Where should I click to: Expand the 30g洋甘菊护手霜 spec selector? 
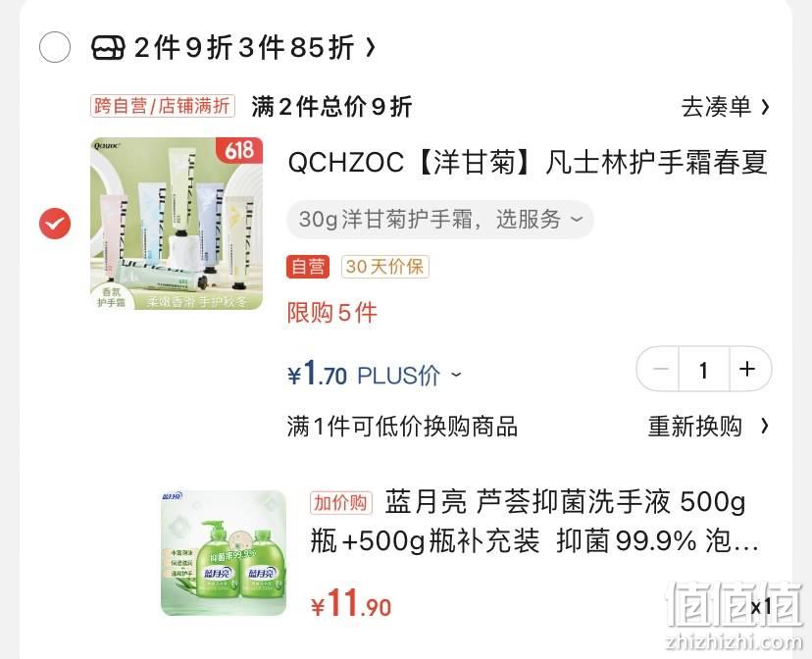pos(440,220)
